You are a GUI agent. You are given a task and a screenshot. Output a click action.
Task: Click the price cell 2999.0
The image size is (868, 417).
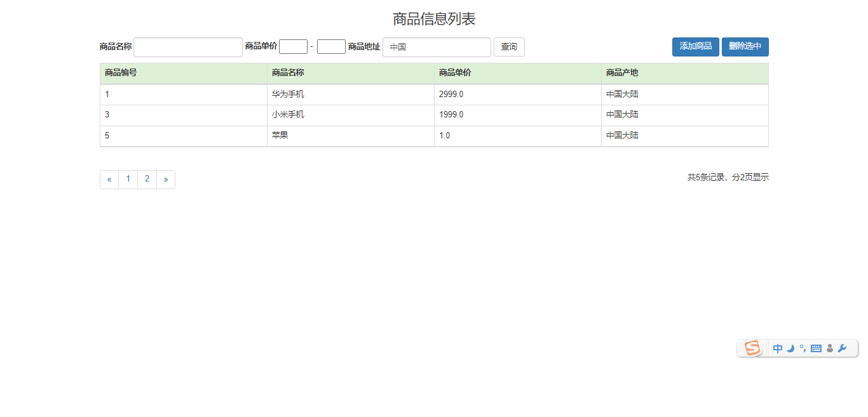[518, 95]
